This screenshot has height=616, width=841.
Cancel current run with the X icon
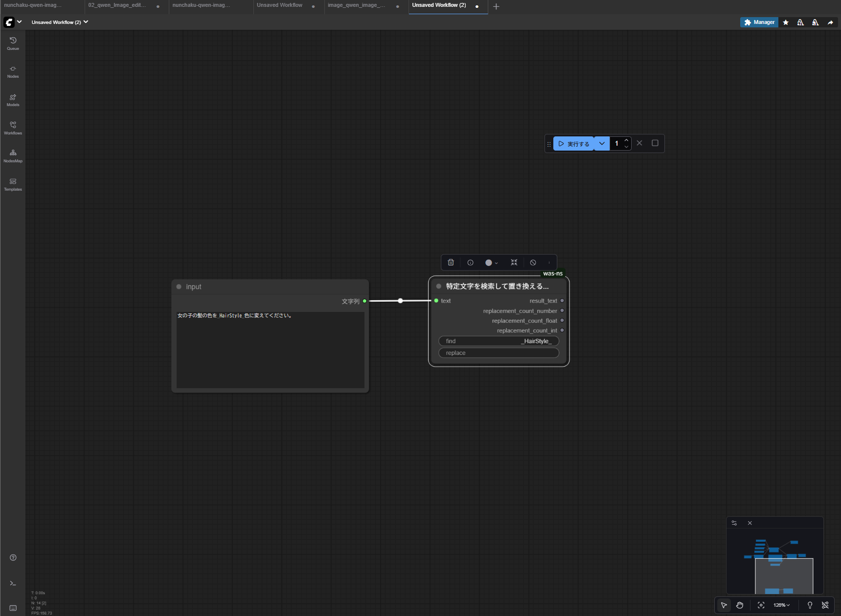pos(639,143)
